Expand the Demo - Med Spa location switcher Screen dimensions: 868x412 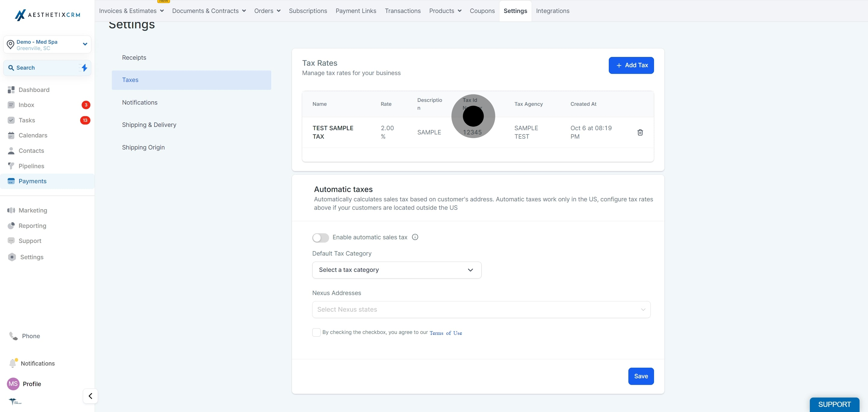[47, 45]
